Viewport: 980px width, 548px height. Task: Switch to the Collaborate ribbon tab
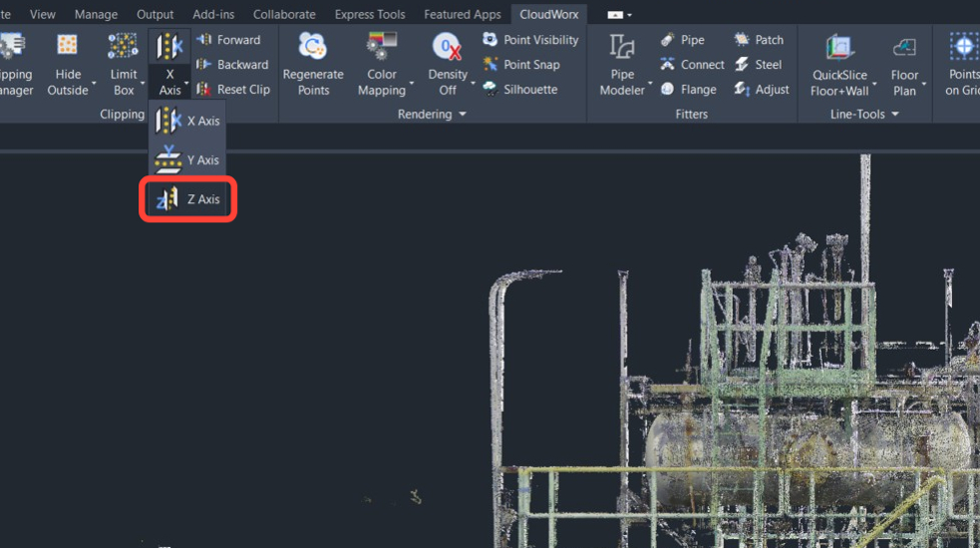point(284,14)
